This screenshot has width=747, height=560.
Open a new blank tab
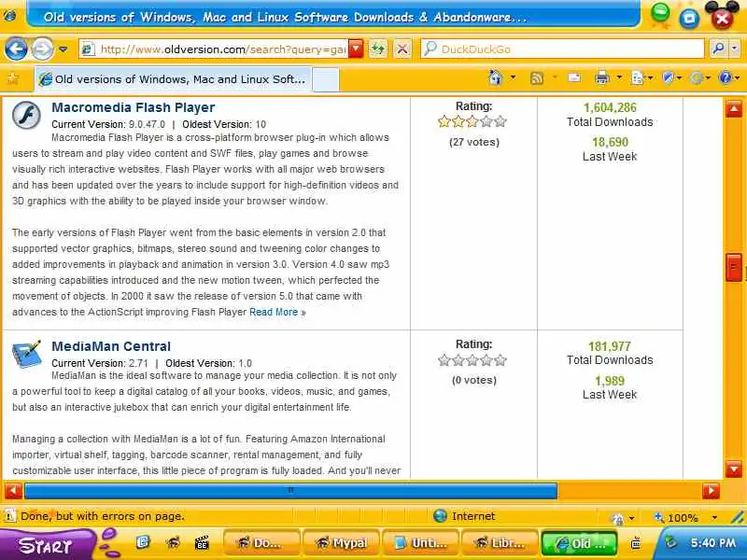click(x=326, y=79)
